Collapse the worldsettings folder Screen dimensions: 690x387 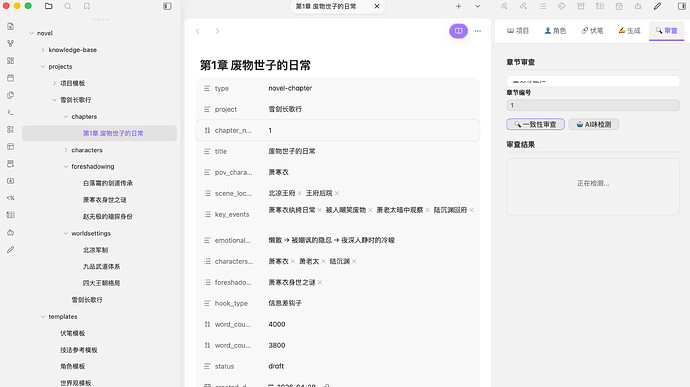(x=66, y=233)
